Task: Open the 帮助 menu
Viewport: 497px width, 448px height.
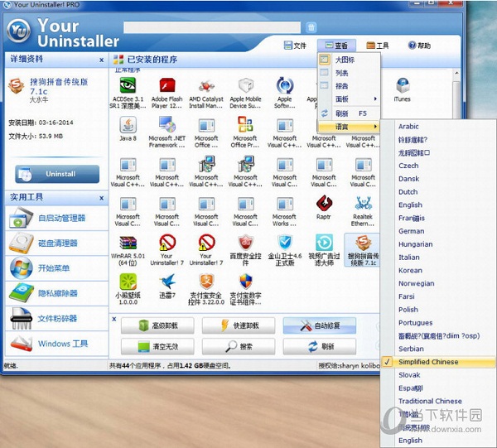Action: point(419,46)
